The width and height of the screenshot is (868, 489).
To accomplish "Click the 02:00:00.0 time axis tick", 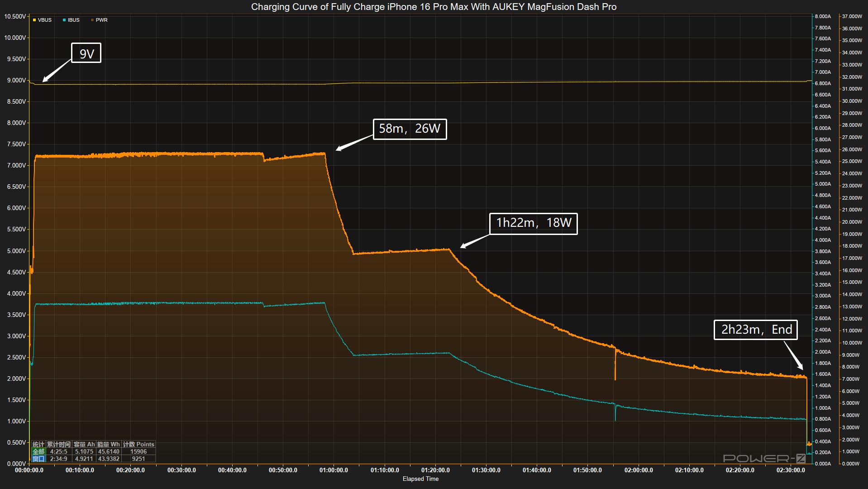I will (639, 470).
